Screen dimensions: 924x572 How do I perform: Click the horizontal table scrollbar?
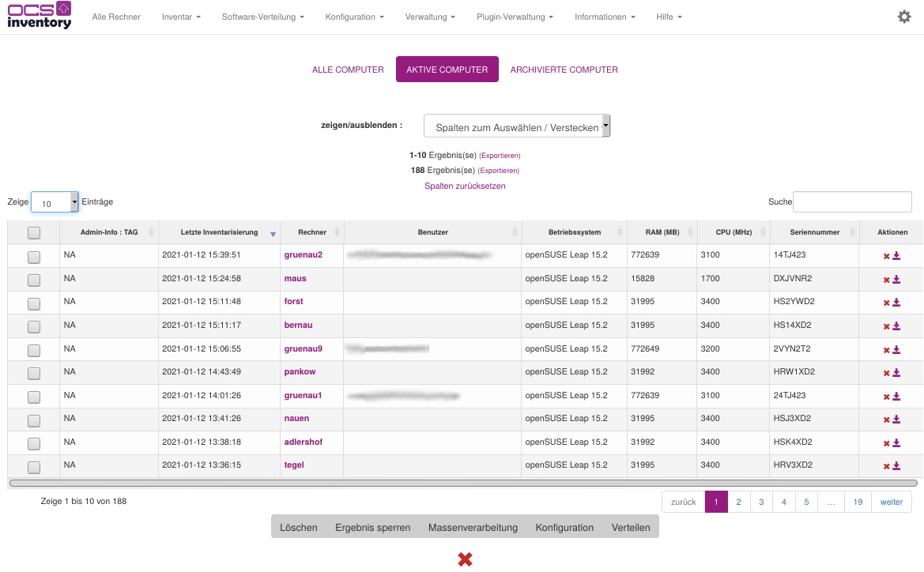tap(463, 483)
